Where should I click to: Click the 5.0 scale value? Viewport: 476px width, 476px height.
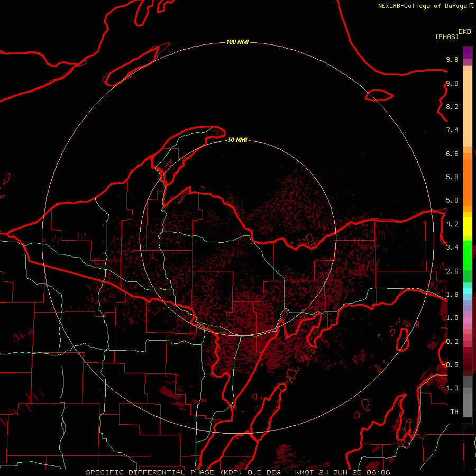pos(452,200)
